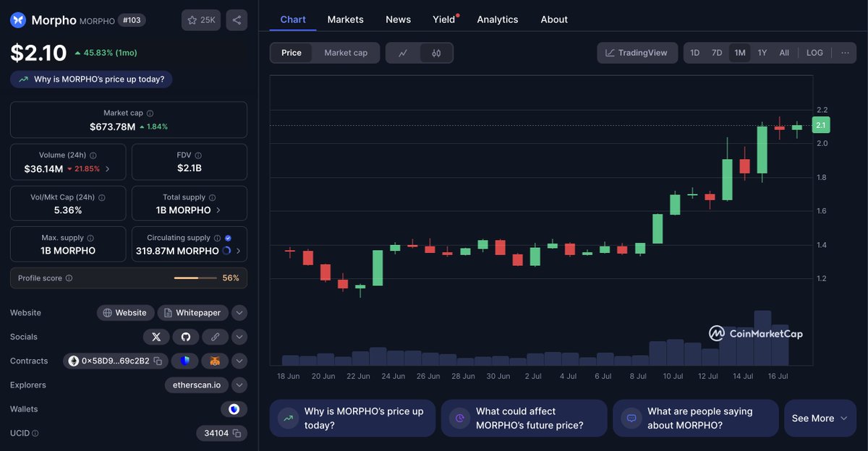The width and height of the screenshot is (868, 451).
Task: Toggle LOG scale on chart
Action: pos(814,53)
